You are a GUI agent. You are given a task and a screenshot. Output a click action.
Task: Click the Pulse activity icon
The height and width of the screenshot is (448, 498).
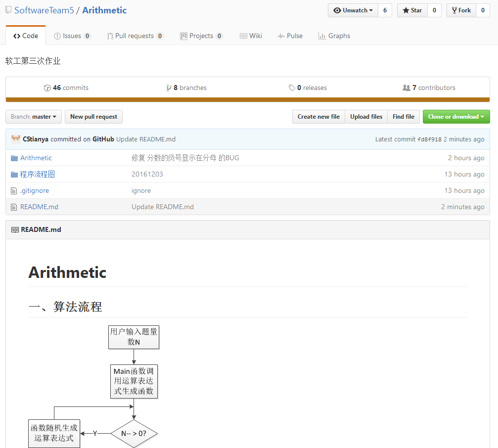[281, 36]
